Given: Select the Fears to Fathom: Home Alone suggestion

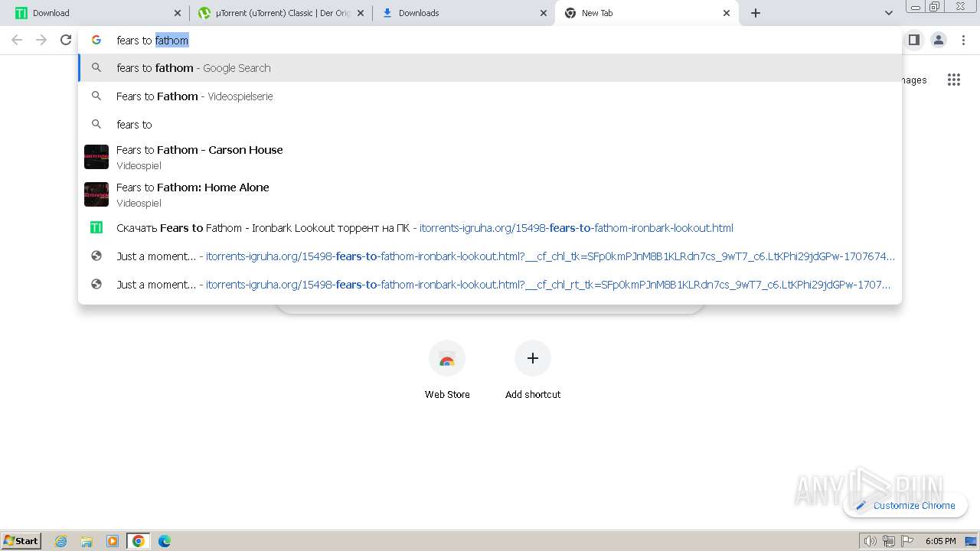Looking at the screenshot, I should click(490, 194).
